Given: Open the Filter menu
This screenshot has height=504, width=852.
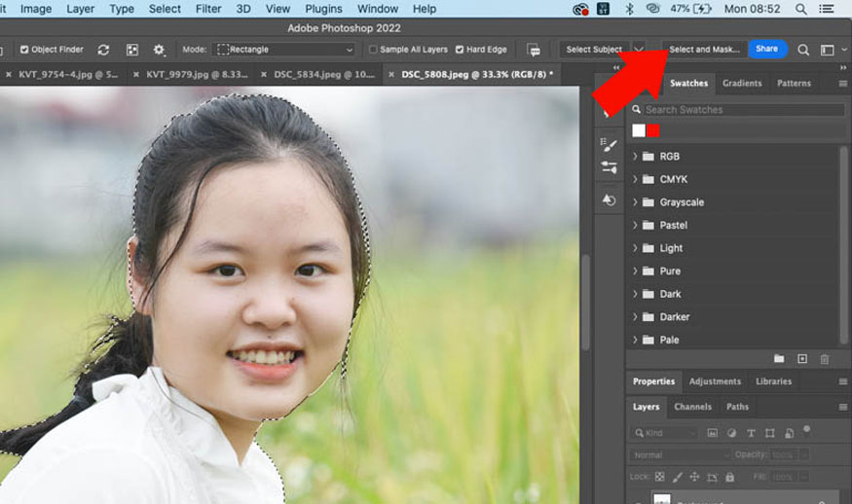Looking at the screenshot, I should [208, 9].
